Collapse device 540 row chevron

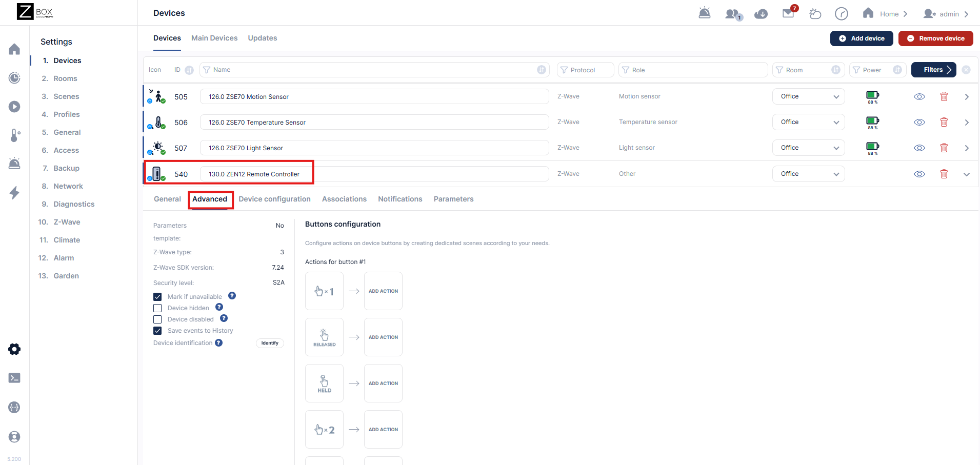[967, 174]
